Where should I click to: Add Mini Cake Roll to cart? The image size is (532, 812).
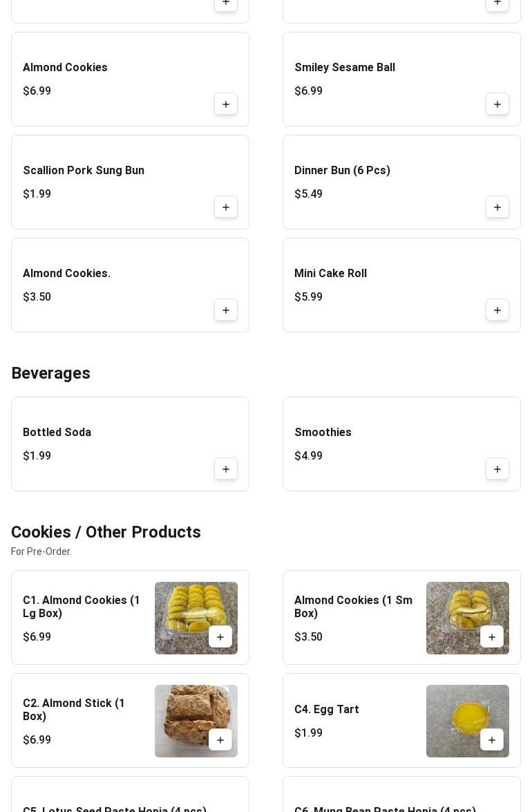[x=497, y=310]
